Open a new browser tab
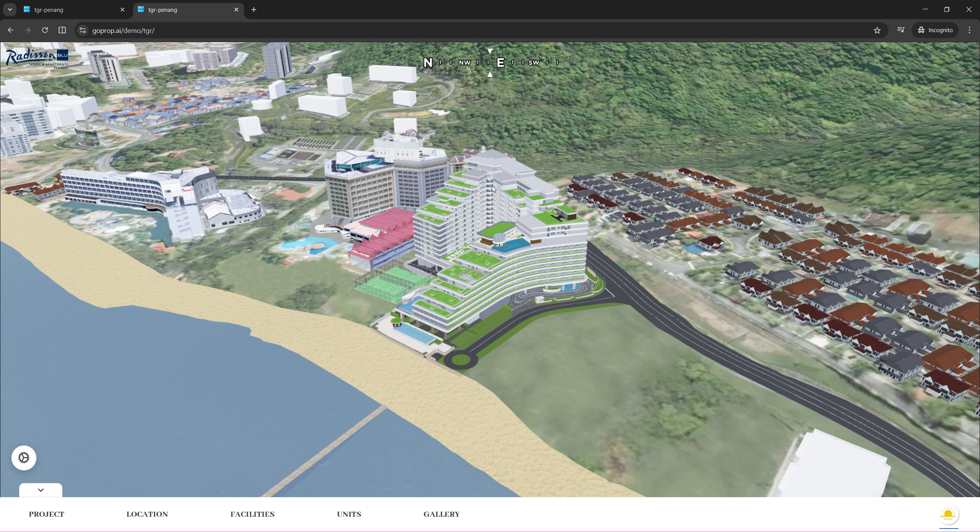Image resolution: width=980 pixels, height=532 pixels. (x=254, y=10)
